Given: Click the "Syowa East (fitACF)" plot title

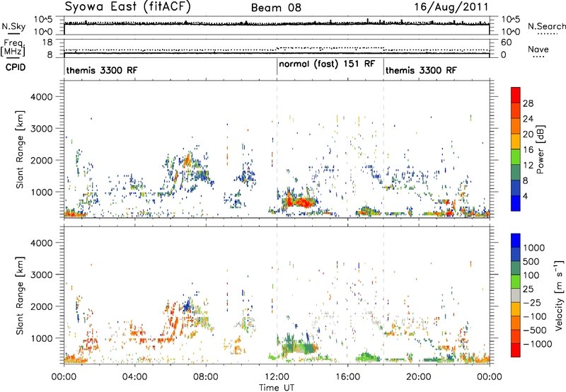Looking at the screenshot, I should (x=128, y=7).
